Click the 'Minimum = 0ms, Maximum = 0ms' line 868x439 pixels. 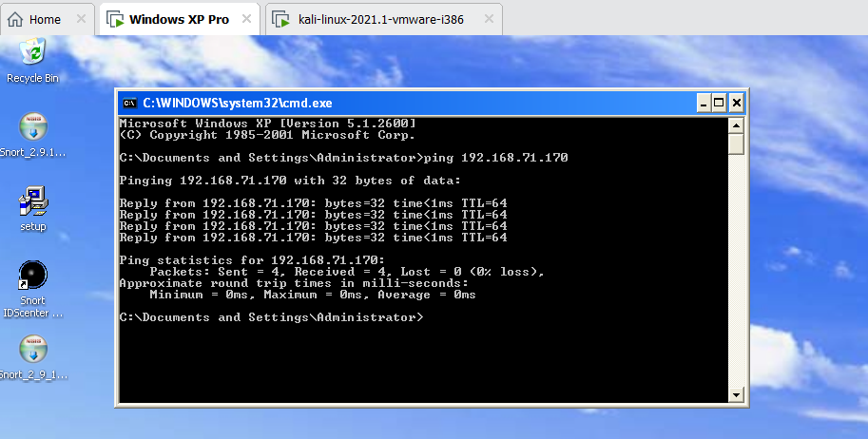point(313,295)
